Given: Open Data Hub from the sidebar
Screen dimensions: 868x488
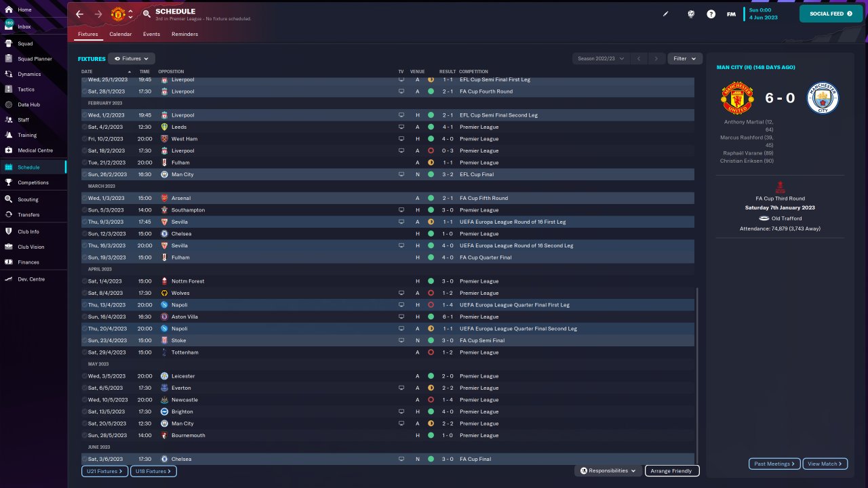Looking at the screenshot, I should click(x=33, y=104).
